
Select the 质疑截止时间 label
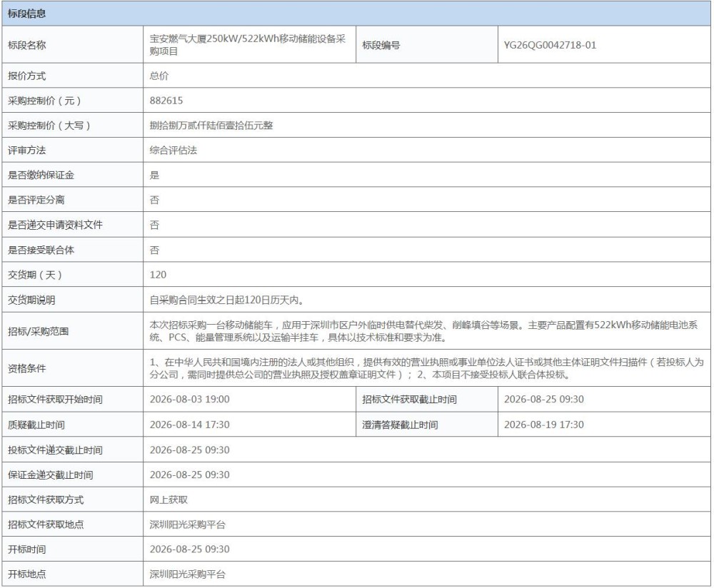(36, 425)
